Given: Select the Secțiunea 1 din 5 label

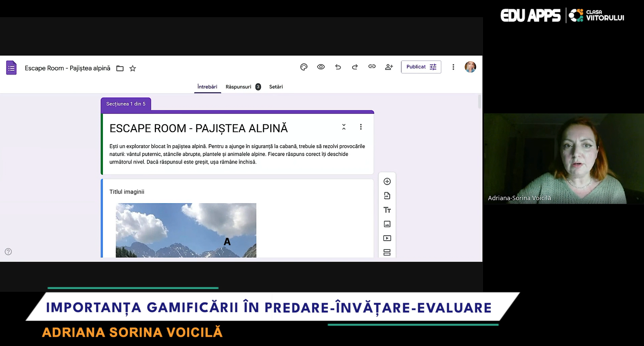Looking at the screenshot, I should coord(126,104).
